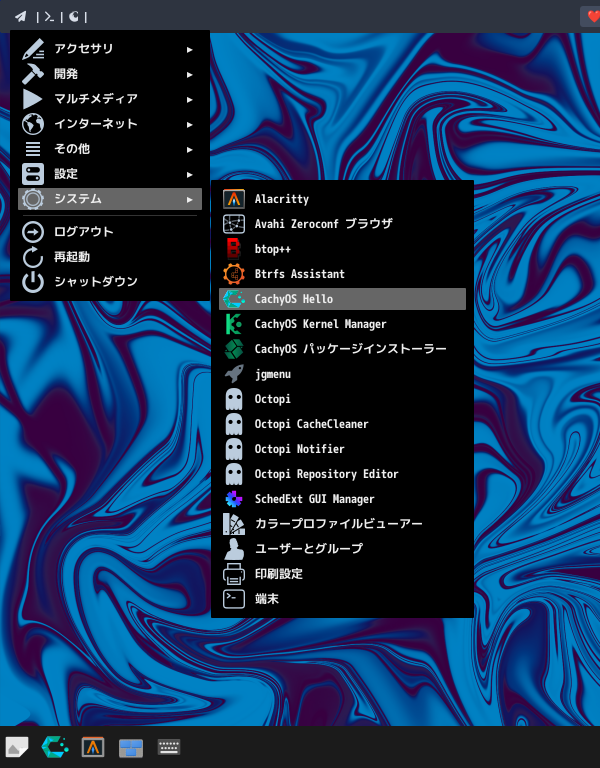Click the Alacritty icon in bottom taskbar
The image size is (600, 768).
pos(93,747)
